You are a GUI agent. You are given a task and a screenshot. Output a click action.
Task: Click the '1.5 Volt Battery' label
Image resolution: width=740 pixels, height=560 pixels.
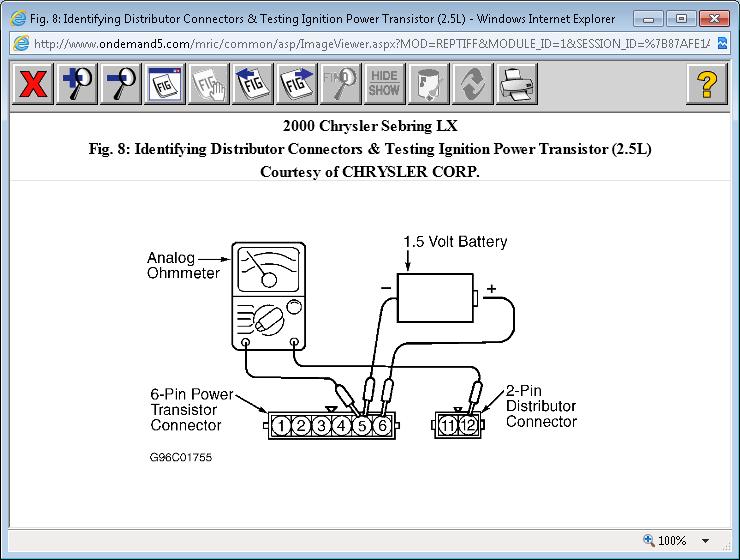(x=455, y=242)
